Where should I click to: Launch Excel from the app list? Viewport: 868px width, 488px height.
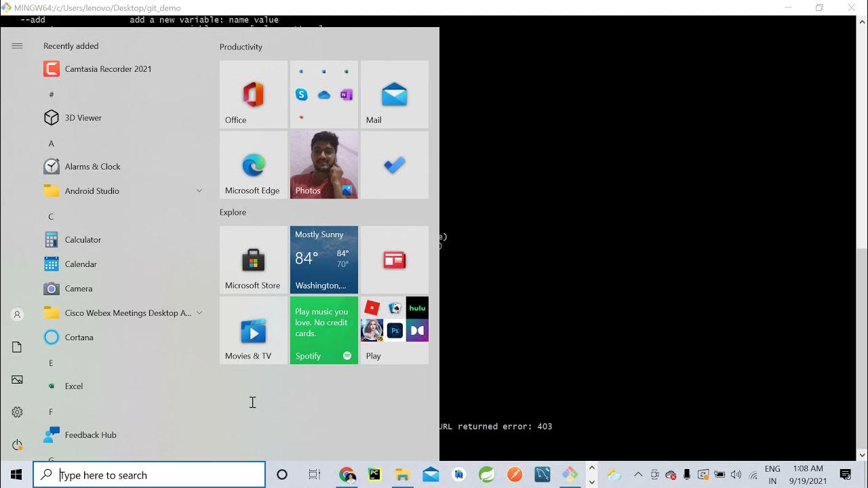(122, 386)
